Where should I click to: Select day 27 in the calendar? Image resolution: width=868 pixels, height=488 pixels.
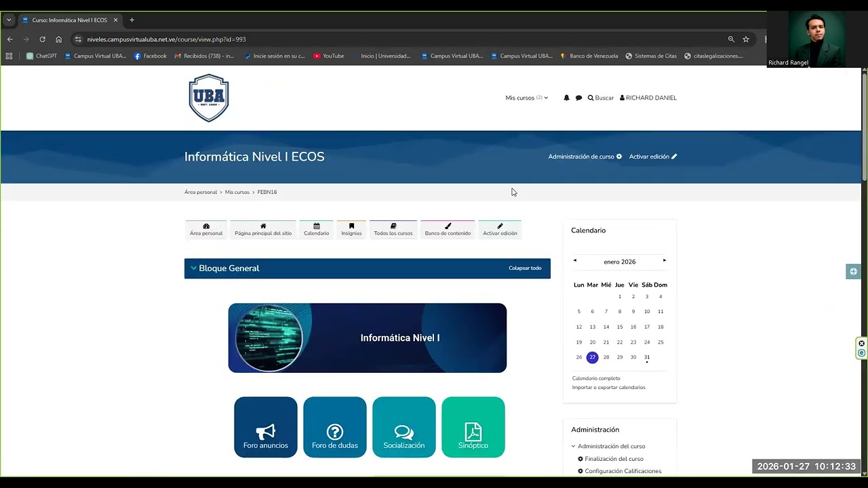tap(593, 357)
